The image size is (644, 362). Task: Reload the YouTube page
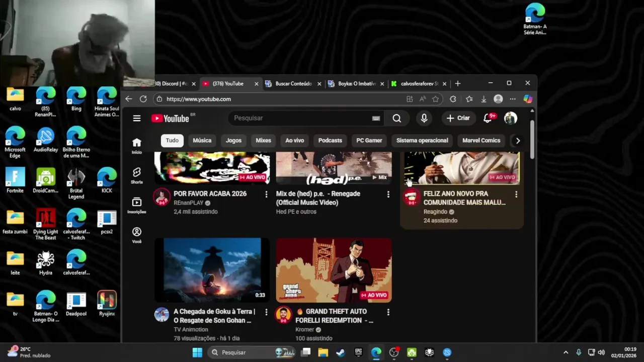pos(143,99)
